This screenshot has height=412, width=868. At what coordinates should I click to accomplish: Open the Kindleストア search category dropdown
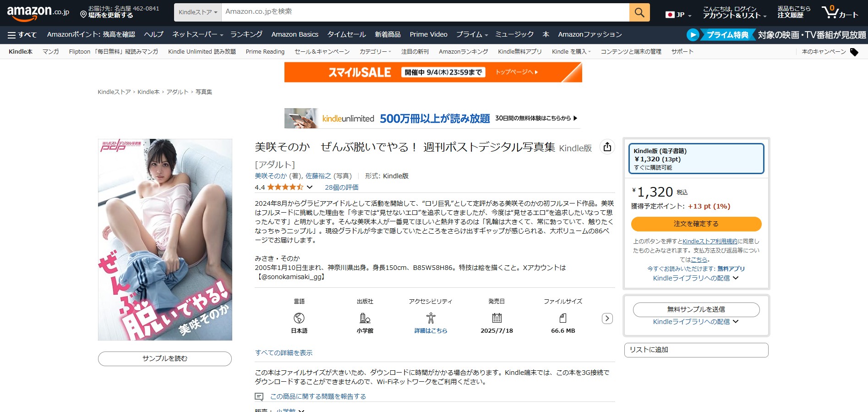tap(197, 12)
